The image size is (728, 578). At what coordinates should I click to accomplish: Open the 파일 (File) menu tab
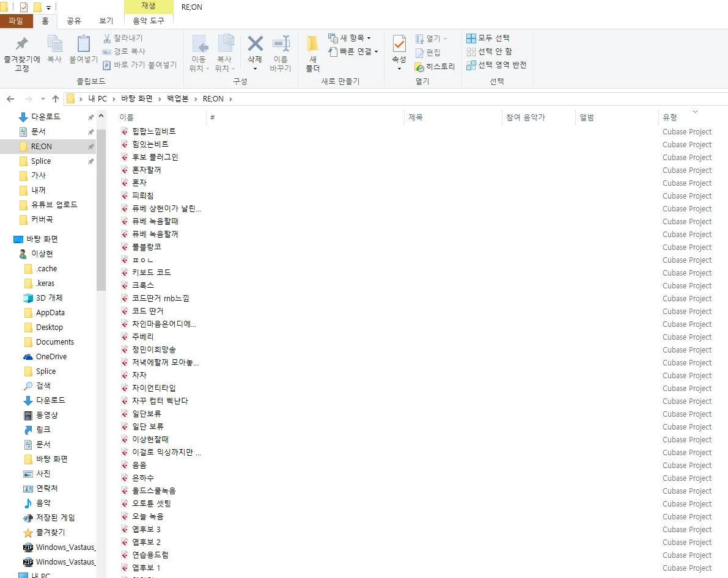click(x=16, y=21)
